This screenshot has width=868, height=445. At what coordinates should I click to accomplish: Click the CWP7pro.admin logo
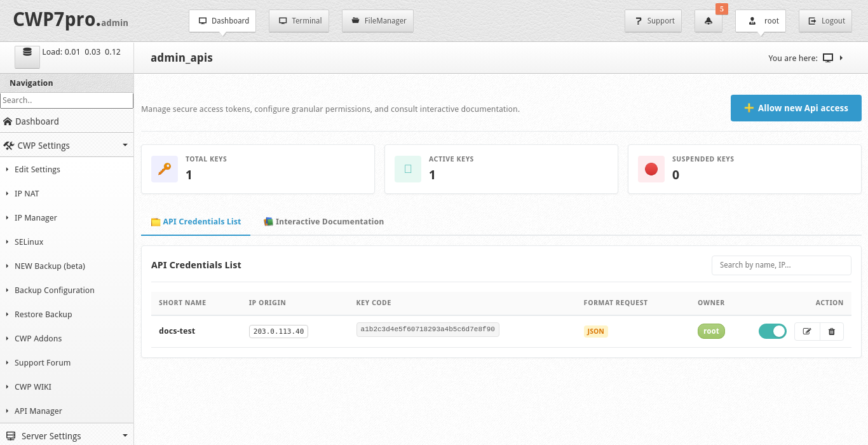point(71,20)
